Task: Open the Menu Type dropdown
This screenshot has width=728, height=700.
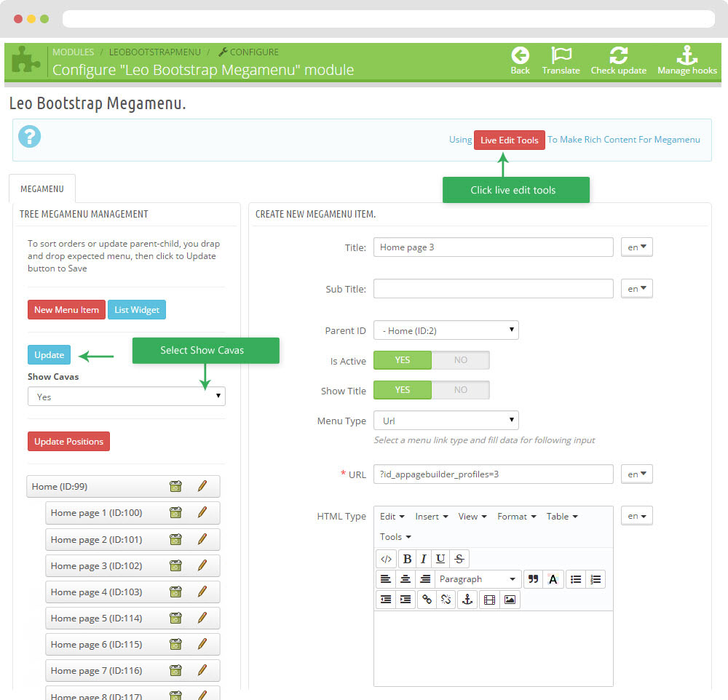Action: (446, 420)
